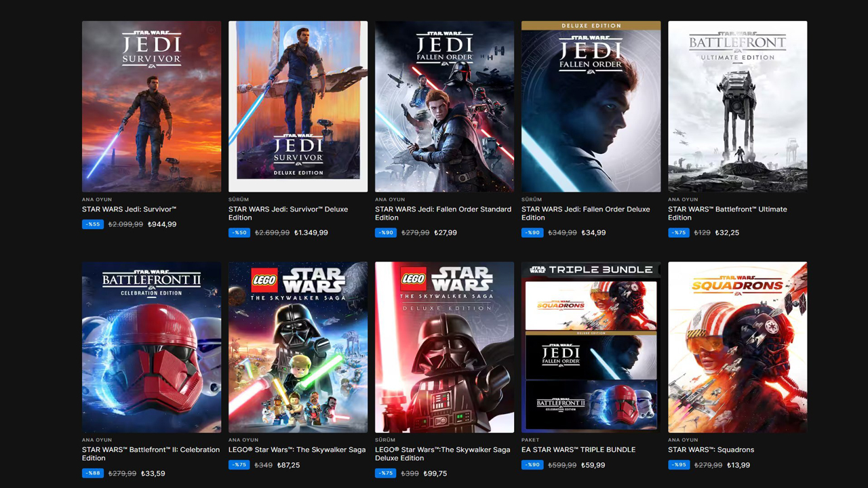
Task: Click crossed-out ₺279,99 under Squadrons
Action: [709, 465]
